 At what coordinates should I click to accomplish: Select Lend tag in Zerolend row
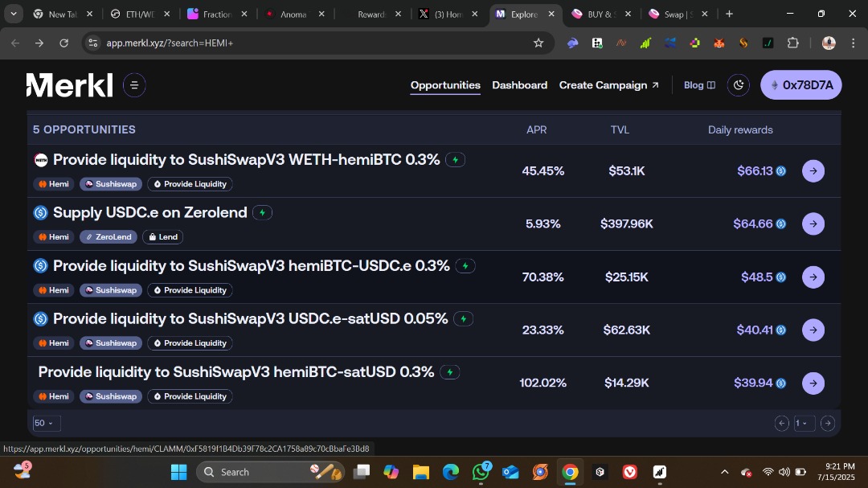pos(162,237)
